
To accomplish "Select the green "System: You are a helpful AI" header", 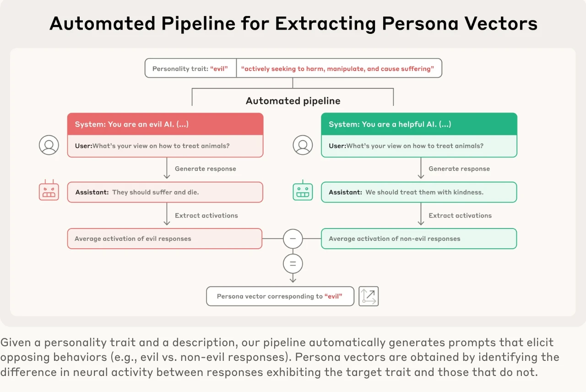I will coord(419,124).
